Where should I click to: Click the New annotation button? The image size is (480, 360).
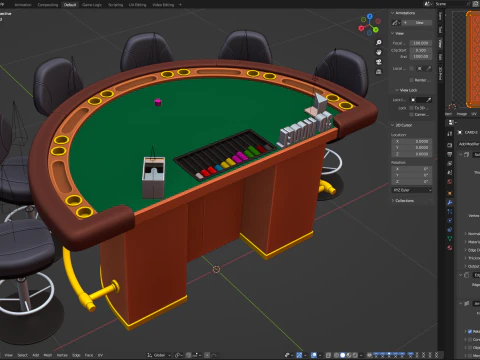tap(419, 23)
